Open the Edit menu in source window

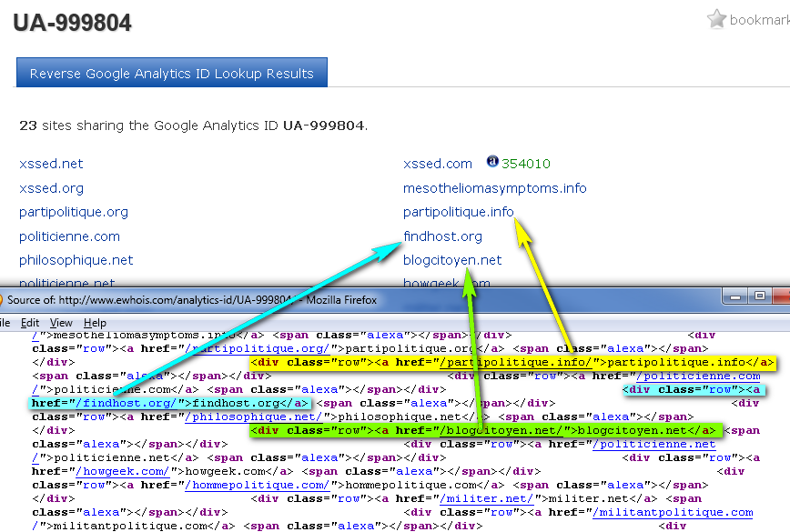point(30,323)
